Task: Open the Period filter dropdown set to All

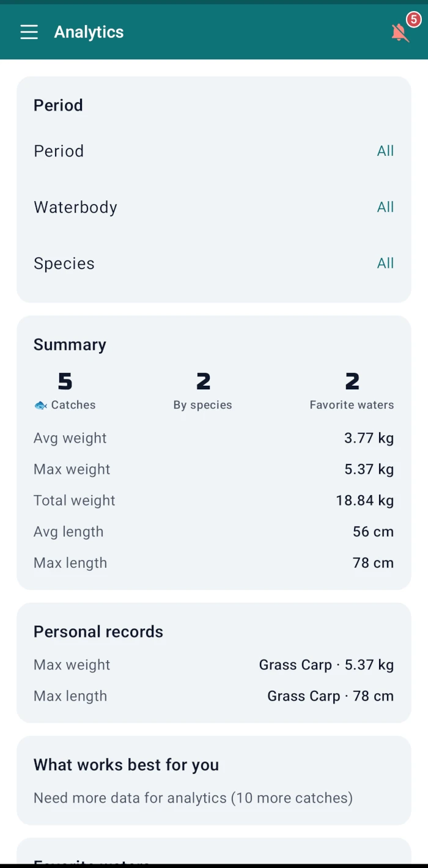Action: [385, 151]
